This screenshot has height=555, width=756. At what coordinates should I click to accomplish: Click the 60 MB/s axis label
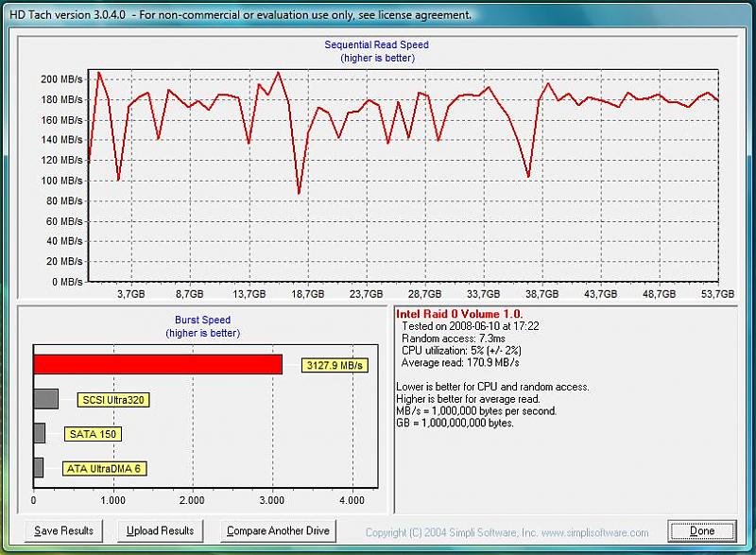coord(64,221)
